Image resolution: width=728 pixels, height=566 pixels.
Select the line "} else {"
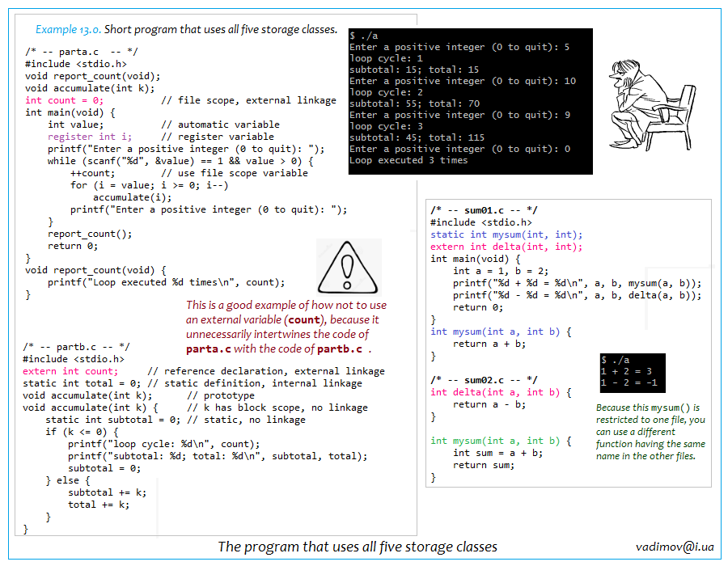click(68, 480)
